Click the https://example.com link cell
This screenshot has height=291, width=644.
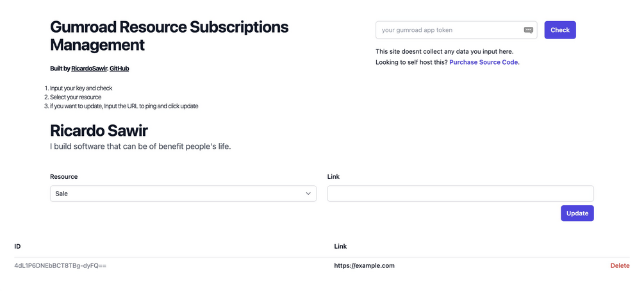pyautogui.click(x=364, y=265)
